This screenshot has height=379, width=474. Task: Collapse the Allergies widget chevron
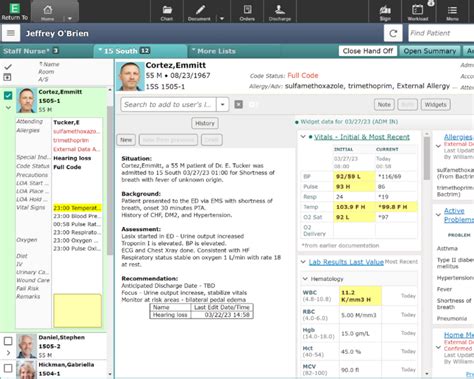[438, 146]
